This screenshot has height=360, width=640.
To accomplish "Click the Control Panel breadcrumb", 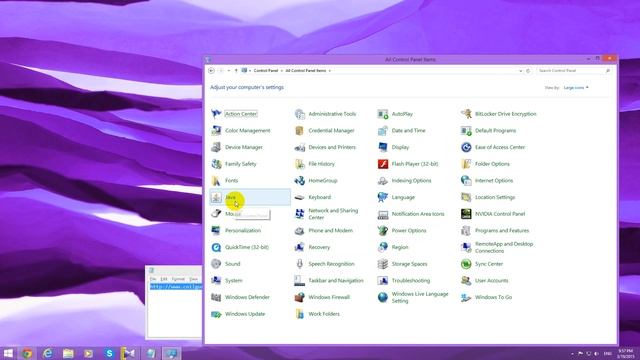I will coord(266,71).
